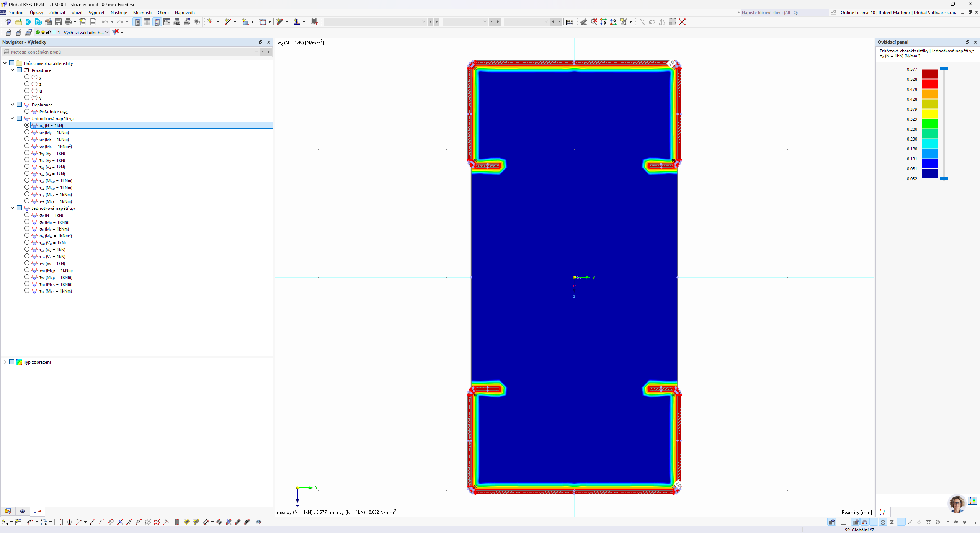
Task: Select the σx (Mu = 1kNm) radio button
Action: point(27,222)
